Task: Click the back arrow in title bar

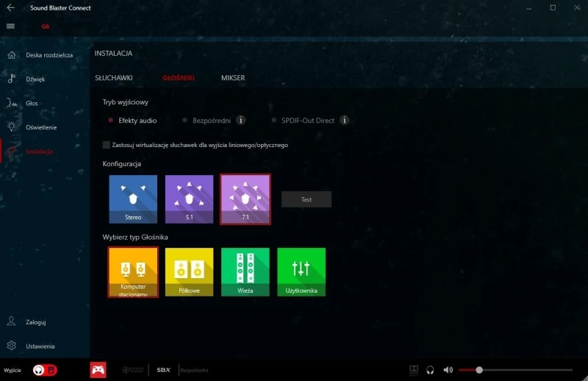Action: pos(10,7)
